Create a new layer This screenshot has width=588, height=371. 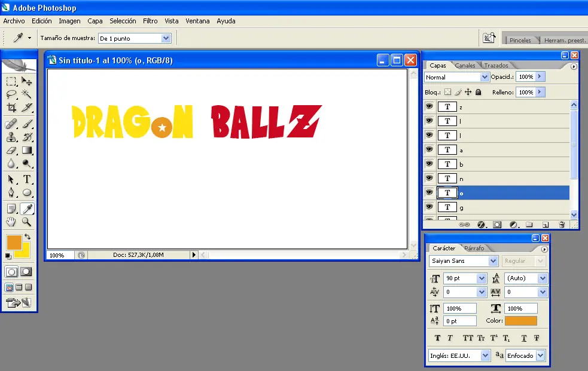(546, 225)
